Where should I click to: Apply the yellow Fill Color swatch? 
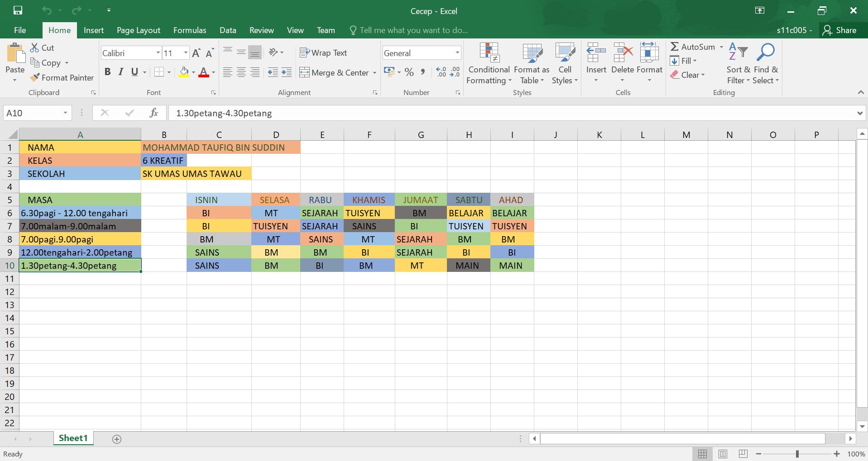[184, 72]
